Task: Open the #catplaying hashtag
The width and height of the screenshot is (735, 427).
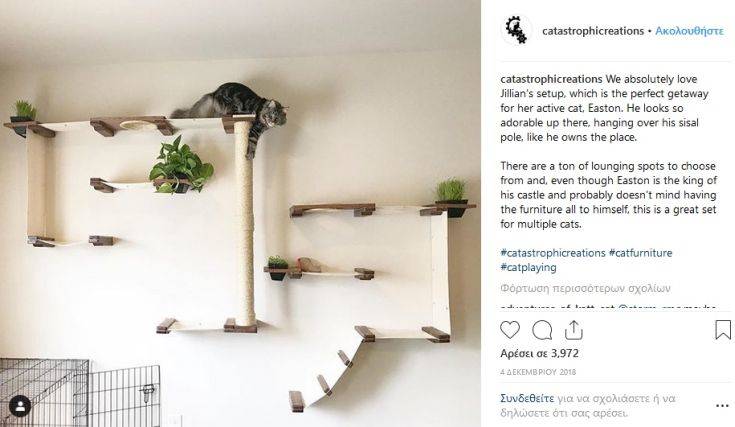Action: click(x=528, y=268)
